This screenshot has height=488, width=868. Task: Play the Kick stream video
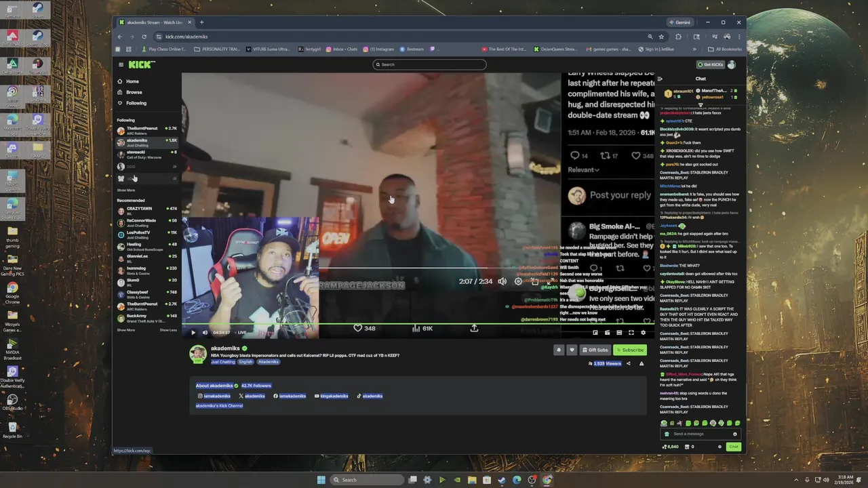coord(193,332)
